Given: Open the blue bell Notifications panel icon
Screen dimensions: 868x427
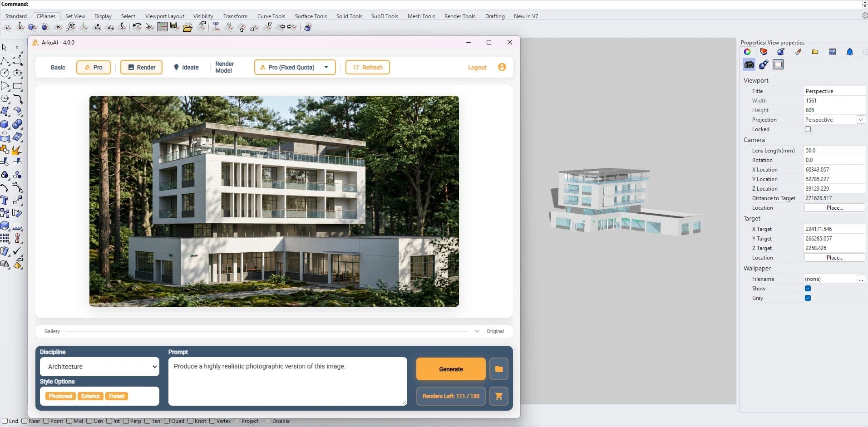Looking at the screenshot, I should (x=850, y=52).
